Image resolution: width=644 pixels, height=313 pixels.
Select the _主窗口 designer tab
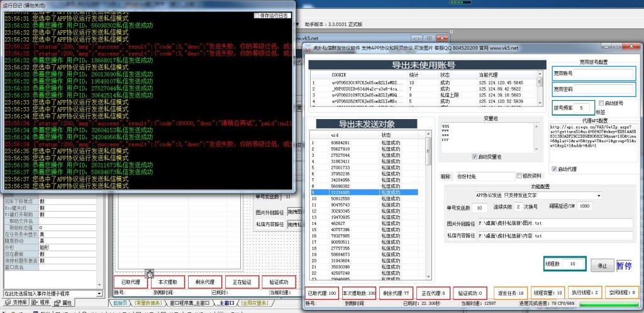pos(226,303)
